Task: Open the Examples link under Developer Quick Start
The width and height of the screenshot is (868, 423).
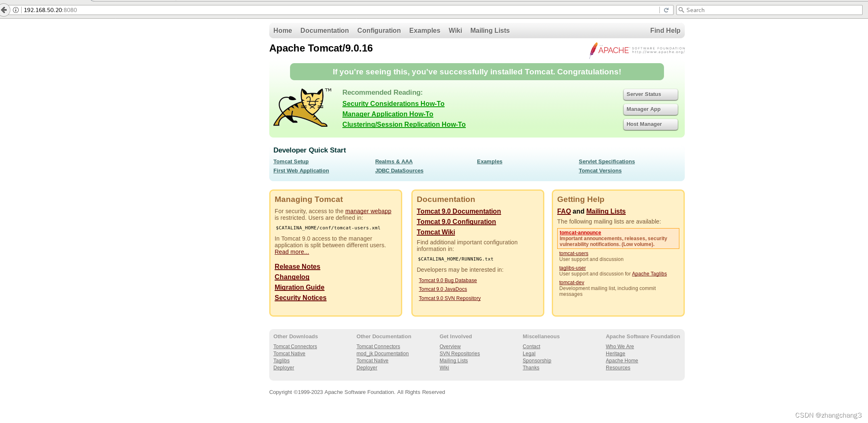Action: click(x=489, y=162)
